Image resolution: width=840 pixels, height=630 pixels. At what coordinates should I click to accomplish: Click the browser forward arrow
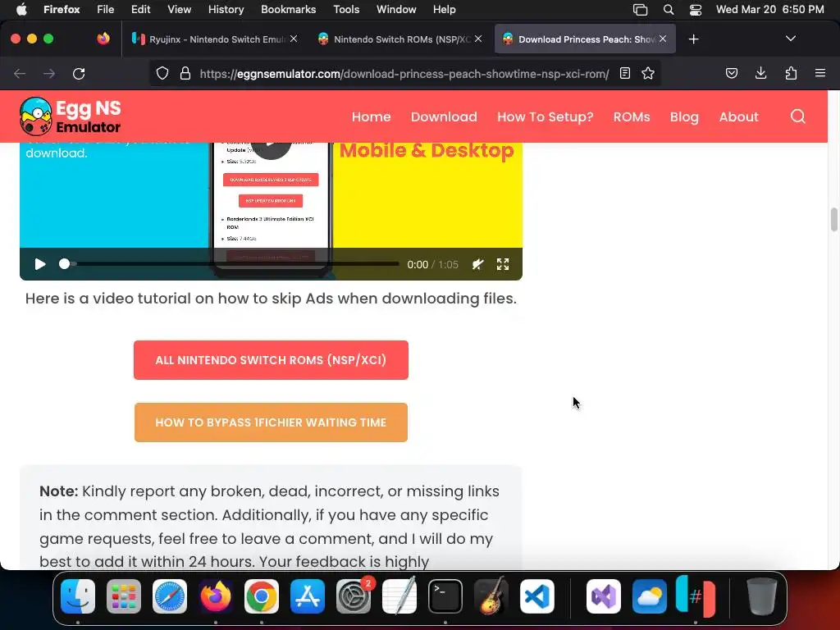click(49, 73)
